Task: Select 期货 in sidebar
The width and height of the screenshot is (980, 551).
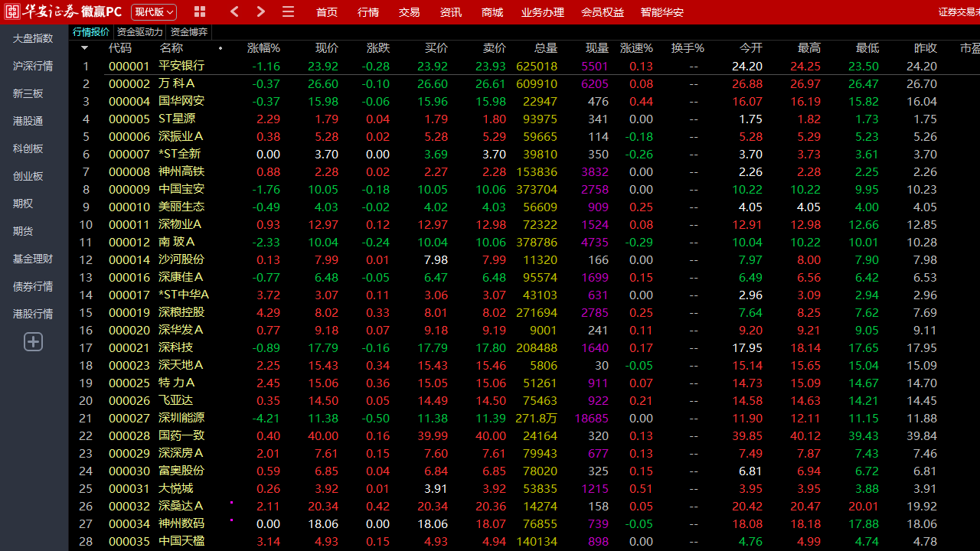Action: [24, 231]
